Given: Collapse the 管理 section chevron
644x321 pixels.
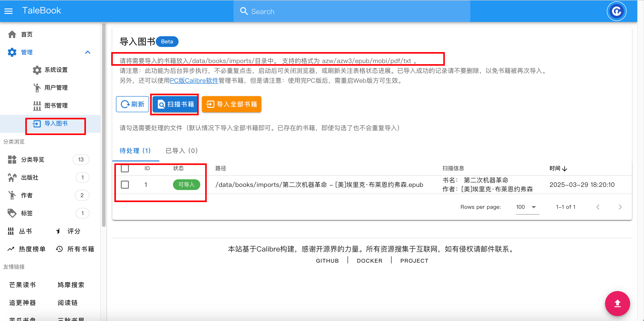Looking at the screenshot, I should point(87,52).
